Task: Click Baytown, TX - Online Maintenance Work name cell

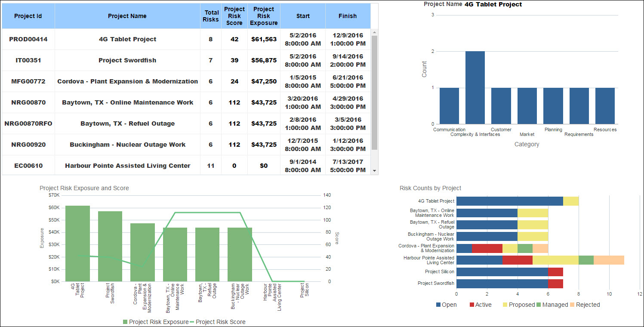Action: (127, 102)
